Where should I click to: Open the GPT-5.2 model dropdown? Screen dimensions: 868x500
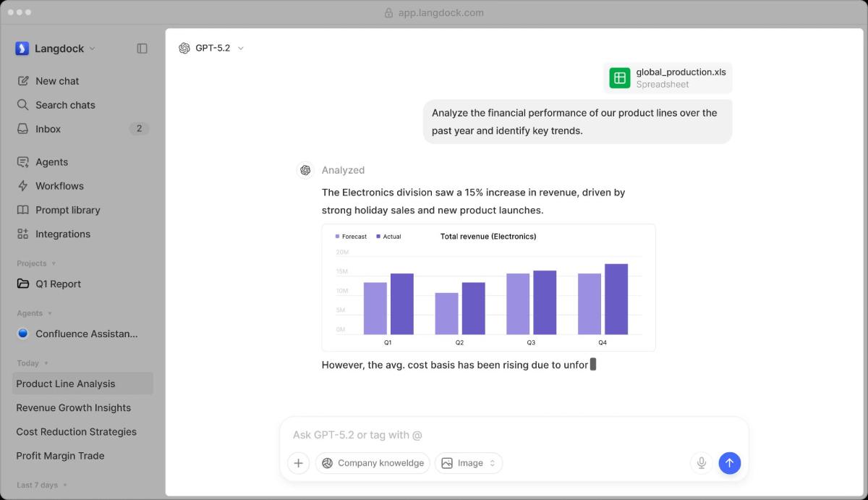211,48
